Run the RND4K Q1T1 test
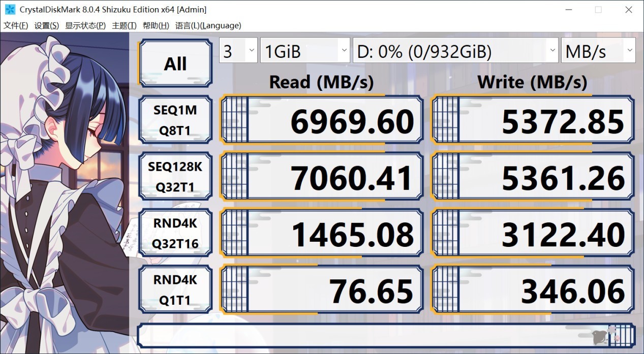The width and height of the screenshot is (644, 354). [175, 290]
